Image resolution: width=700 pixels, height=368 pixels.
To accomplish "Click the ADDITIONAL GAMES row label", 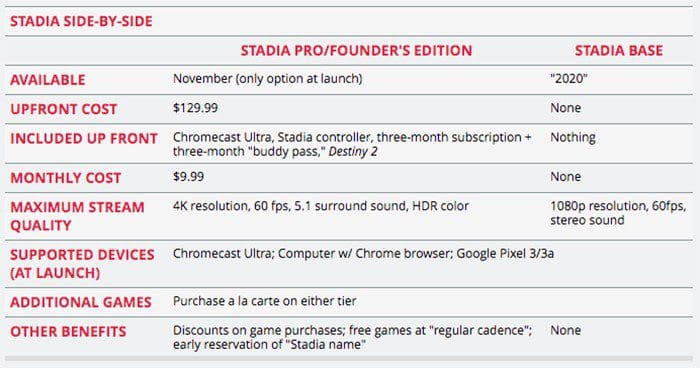I will click(x=81, y=302).
